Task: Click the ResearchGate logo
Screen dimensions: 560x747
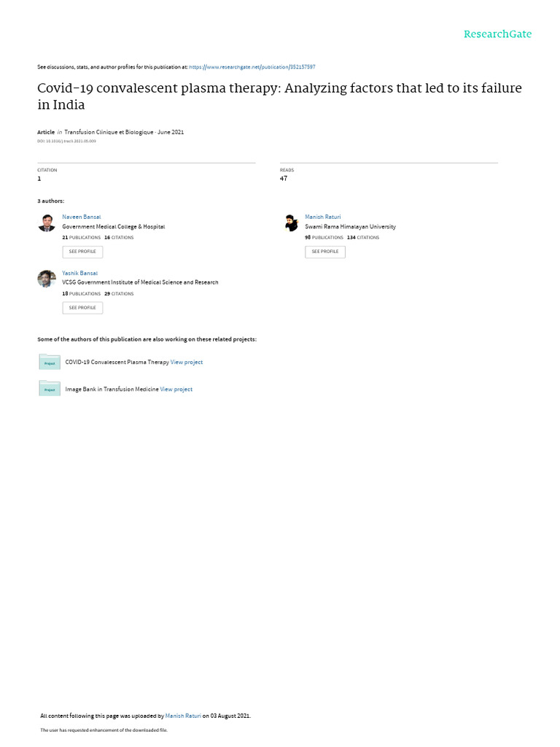Action: click(497, 34)
